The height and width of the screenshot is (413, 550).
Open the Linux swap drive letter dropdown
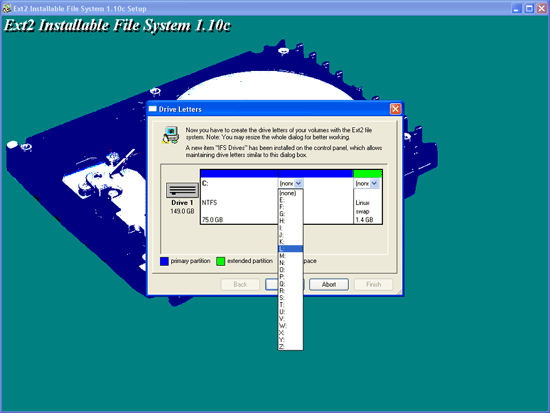pos(374,183)
